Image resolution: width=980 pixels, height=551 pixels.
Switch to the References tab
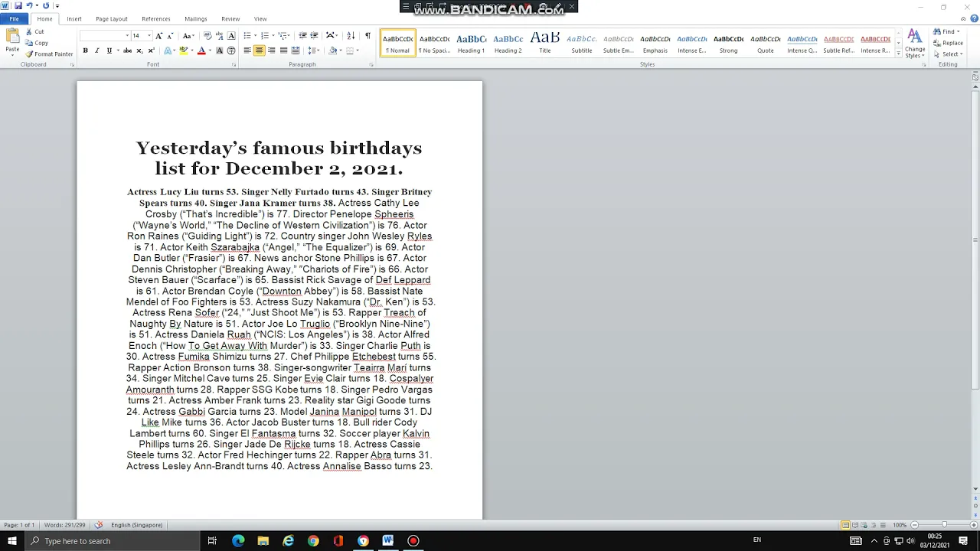pos(156,18)
